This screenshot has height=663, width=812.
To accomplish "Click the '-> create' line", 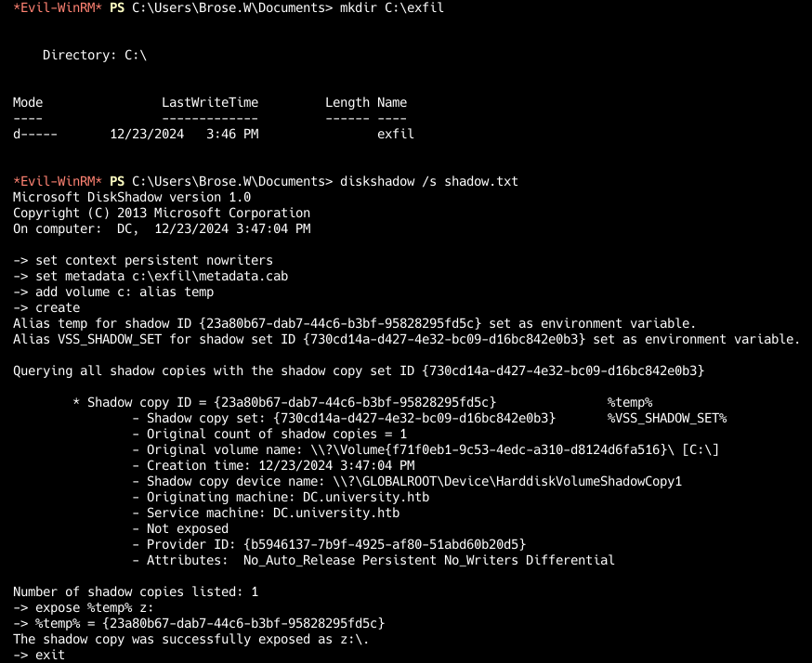I will 46,307.
